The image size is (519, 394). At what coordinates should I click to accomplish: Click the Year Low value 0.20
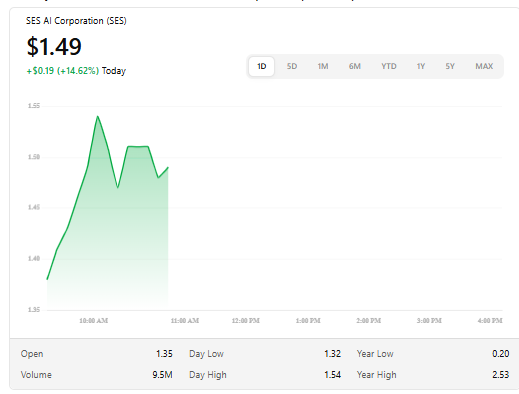pos(501,354)
